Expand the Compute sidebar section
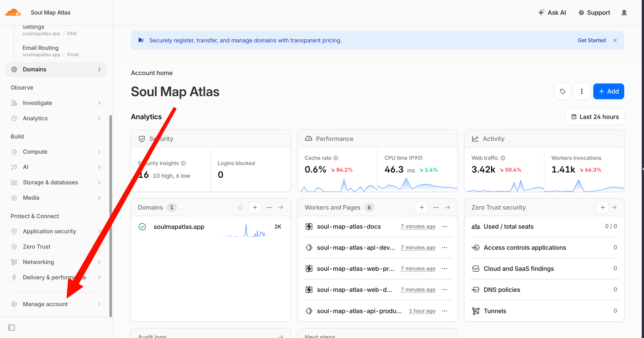The height and width of the screenshot is (338, 644). click(x=56, y=152)
